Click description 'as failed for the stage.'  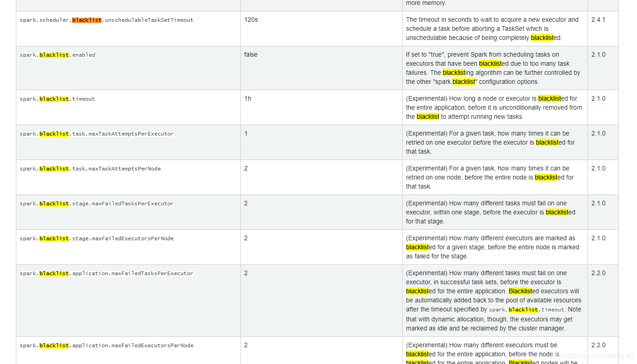tap(437, 256)
